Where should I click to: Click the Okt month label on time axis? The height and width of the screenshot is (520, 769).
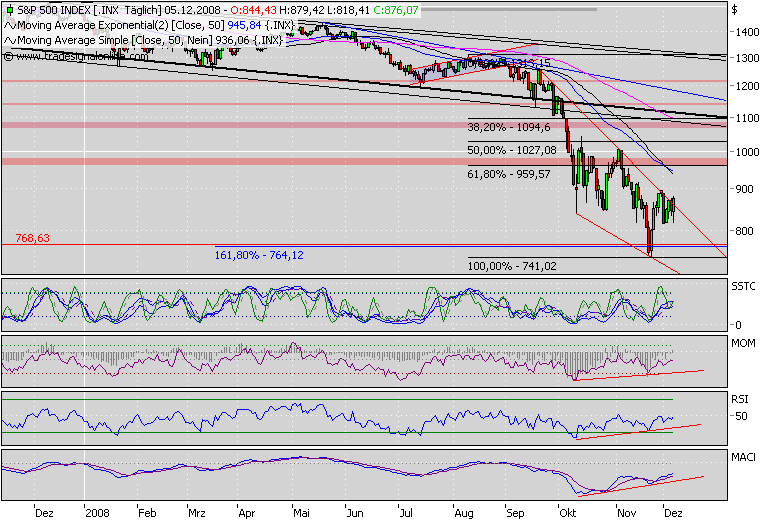click(x=567, y=513)
